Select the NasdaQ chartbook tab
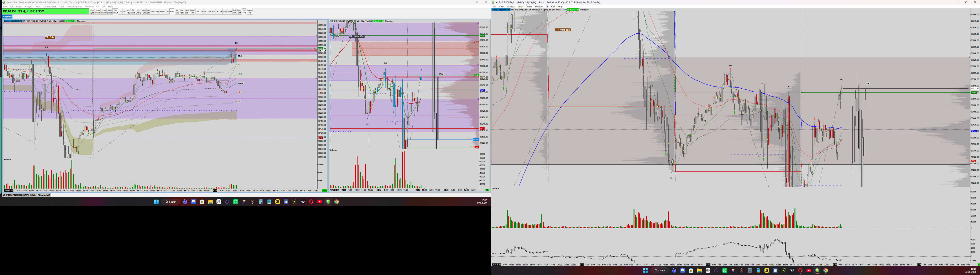Screen dimensions: 980x275 [7, 17]
